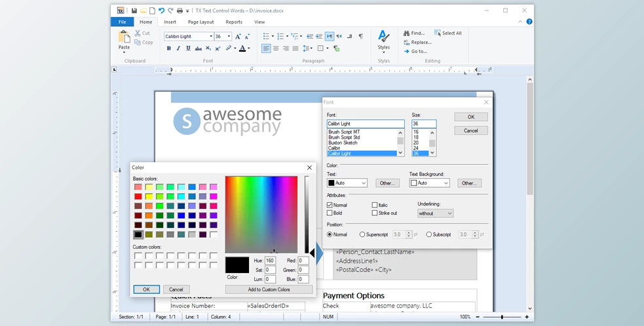Pick the white basic color swatch

213,234
